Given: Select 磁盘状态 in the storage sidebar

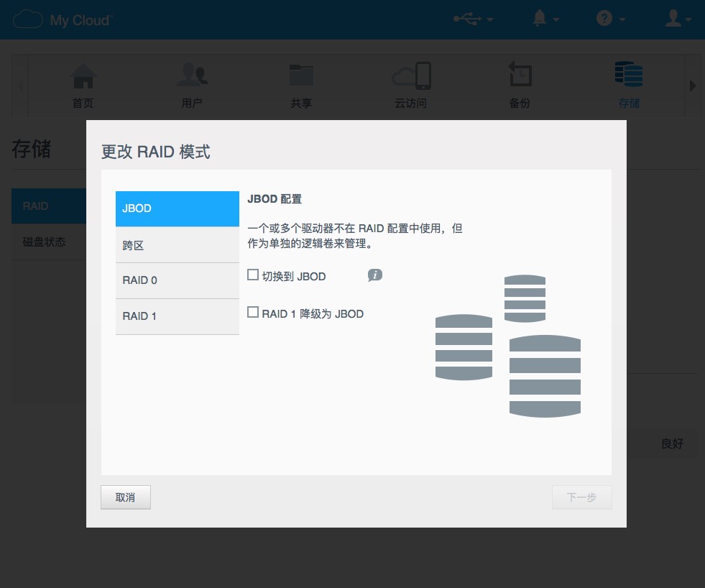Looking at the screenshot, I should click(49, 242).
